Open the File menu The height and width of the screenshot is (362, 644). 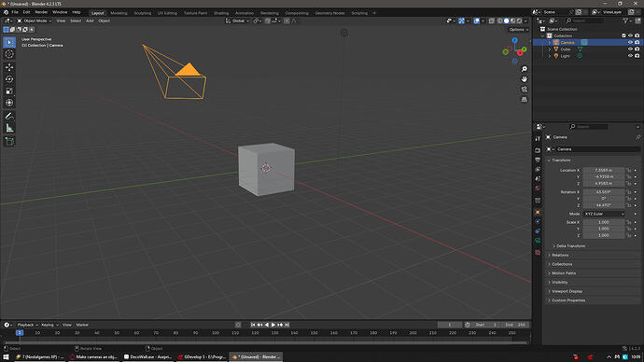(15, 12)
